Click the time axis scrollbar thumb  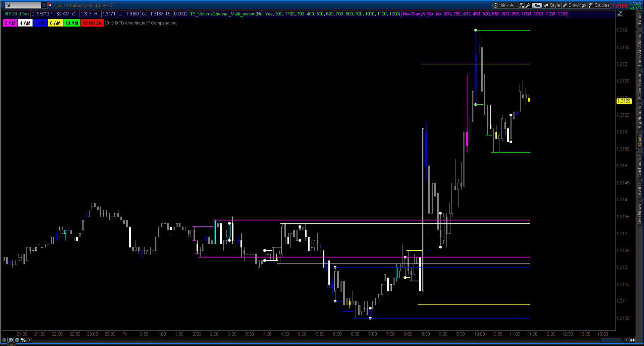(x=611, y=340)
